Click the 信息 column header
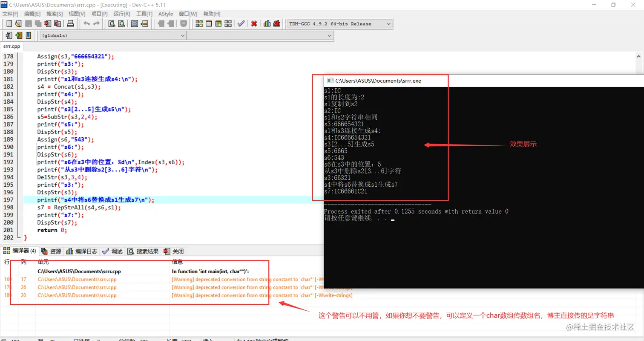 point(178,262)
